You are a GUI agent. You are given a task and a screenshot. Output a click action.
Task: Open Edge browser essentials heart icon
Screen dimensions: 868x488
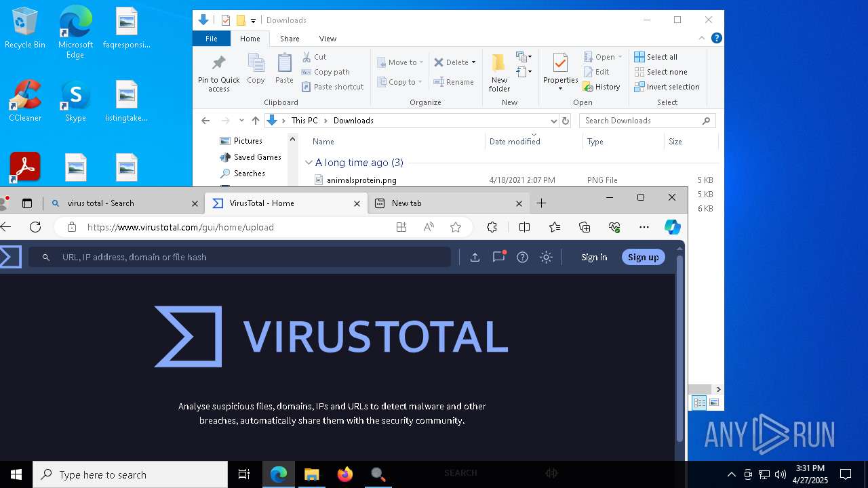614,227
